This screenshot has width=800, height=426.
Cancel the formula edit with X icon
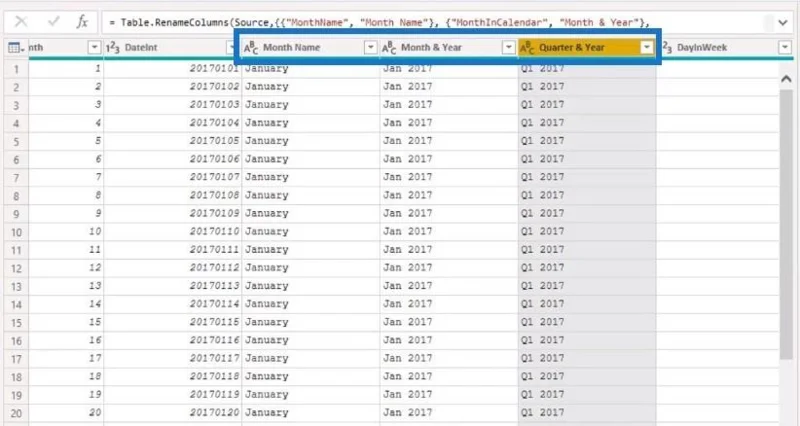point(21,21)
